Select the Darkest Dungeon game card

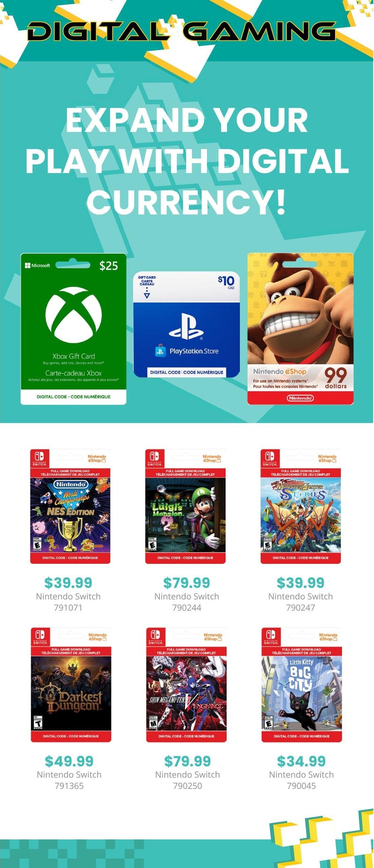(x=71, y=685)
